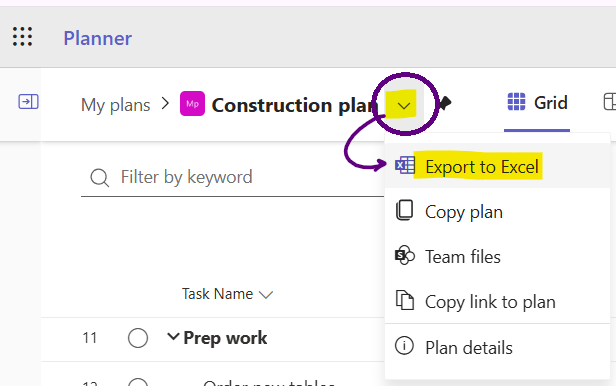Viewport: 616px width, 386px height.
Task: Click the Plan details info icon
Action: pyautogui.click(x=404, y=346)
